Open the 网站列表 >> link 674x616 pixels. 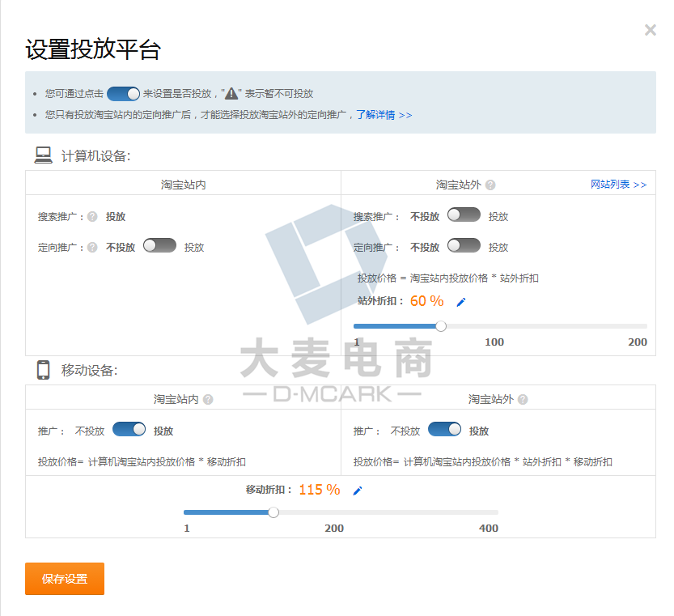[618, 185]
